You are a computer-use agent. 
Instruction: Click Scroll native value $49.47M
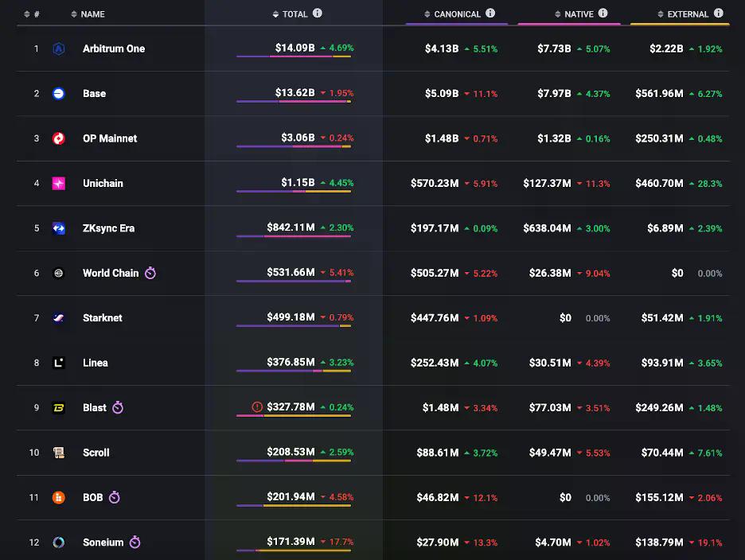(550, 453)
